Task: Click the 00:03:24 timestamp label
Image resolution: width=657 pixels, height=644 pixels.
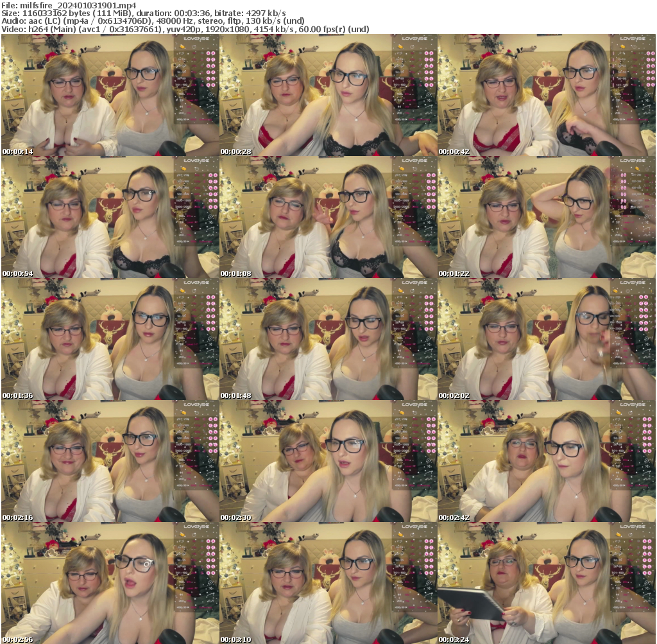Action: click(x=454, y=640)
